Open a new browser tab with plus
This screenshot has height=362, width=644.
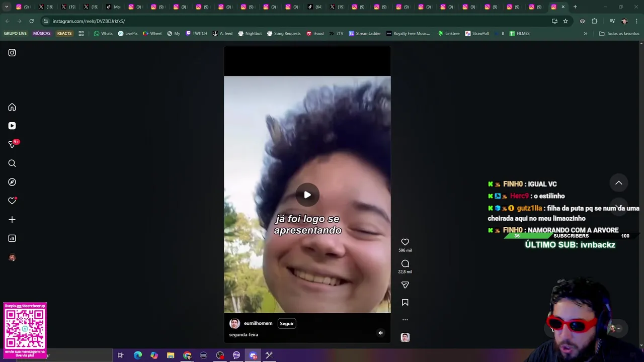point(575,7)
